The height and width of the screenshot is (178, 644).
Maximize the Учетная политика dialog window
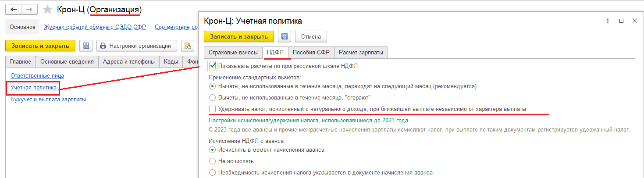click(621, 21)
